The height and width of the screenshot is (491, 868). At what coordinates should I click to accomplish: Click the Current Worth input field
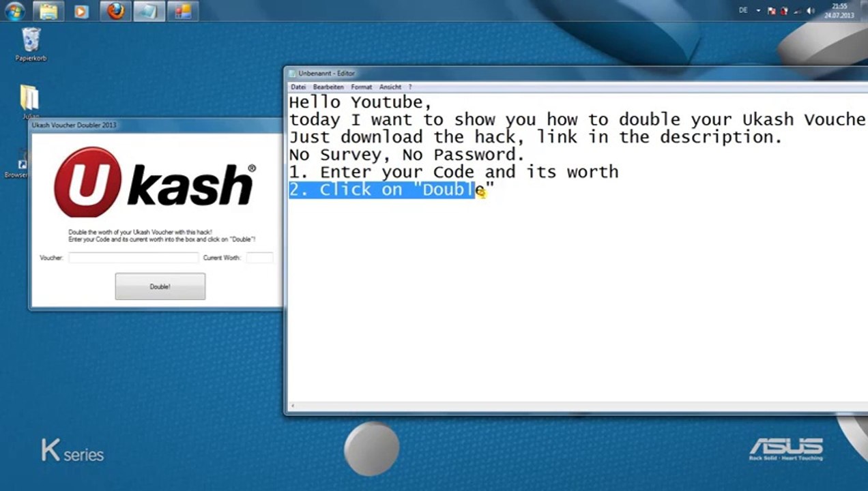coord(259,258)
